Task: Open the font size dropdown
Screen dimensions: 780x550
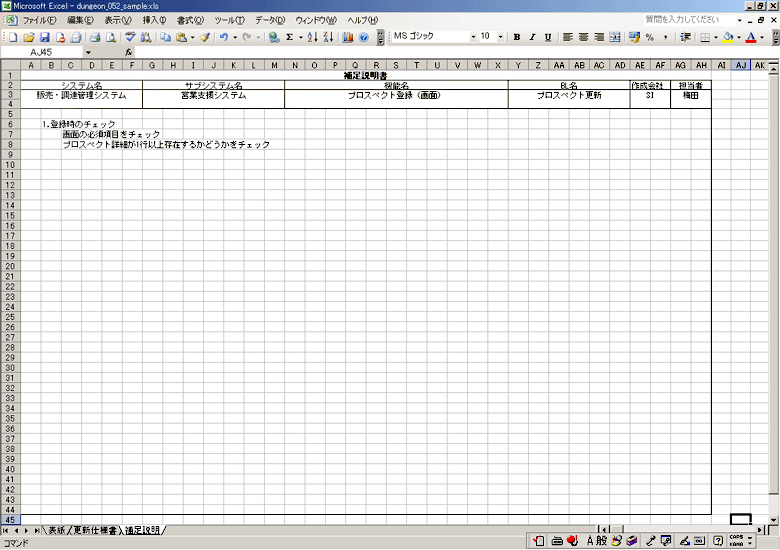Action: [501, 37]
